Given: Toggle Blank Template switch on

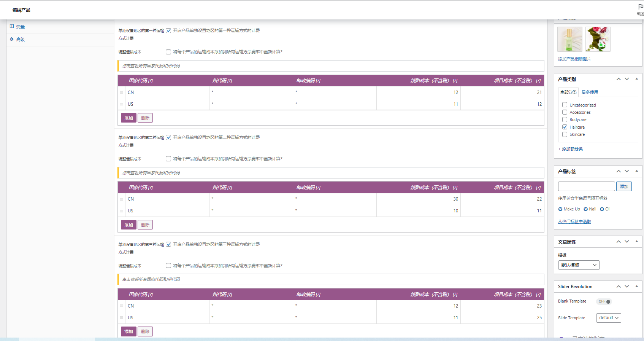Looking at the screenshot, I should pos(604,301).
